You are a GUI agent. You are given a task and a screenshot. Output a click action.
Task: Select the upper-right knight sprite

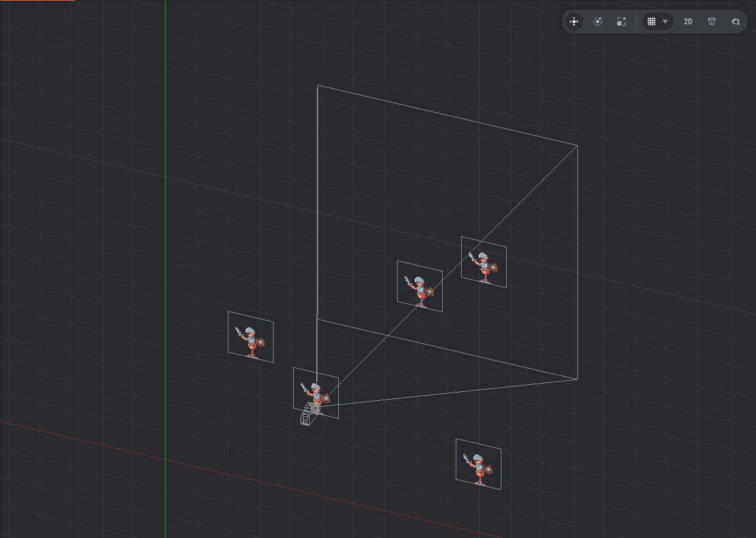[484, 262]
